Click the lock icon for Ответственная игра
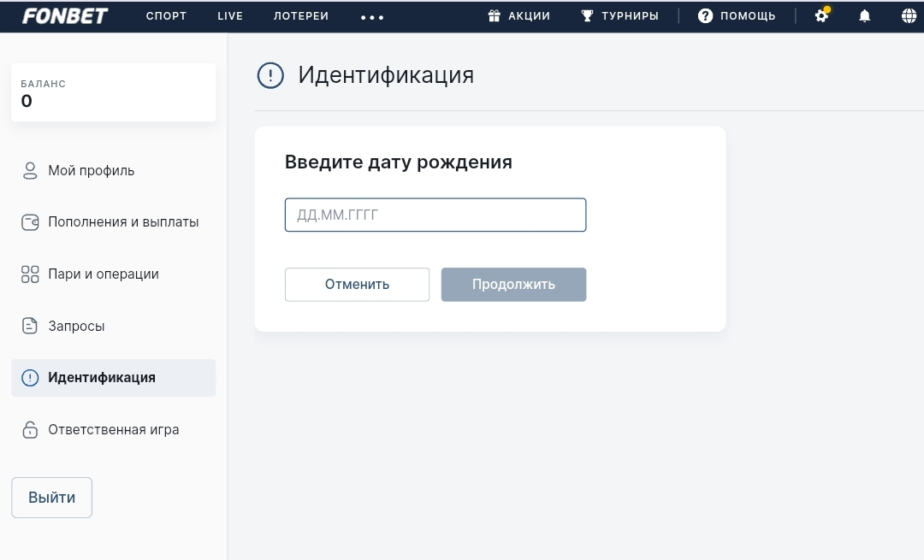The width and height of the screenshot is (924, 560). 30,429
